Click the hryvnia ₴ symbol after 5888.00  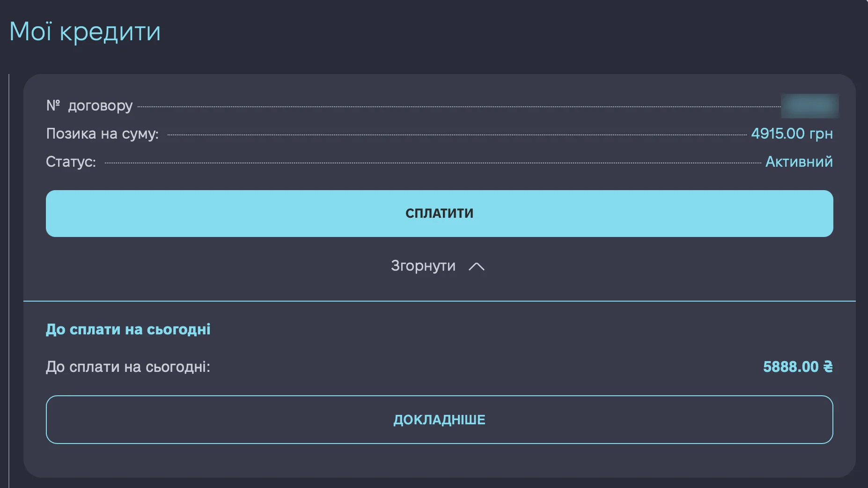pyautogui.click(x=828, y=367)
